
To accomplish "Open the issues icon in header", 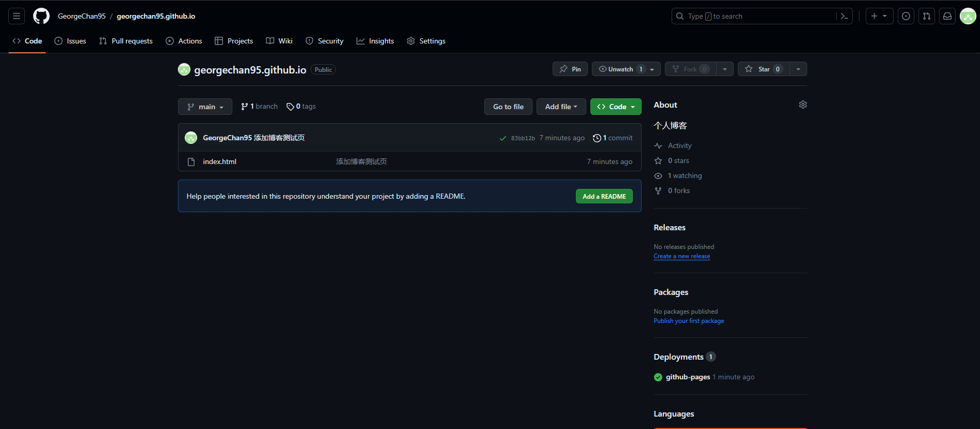I will (906, 16).
